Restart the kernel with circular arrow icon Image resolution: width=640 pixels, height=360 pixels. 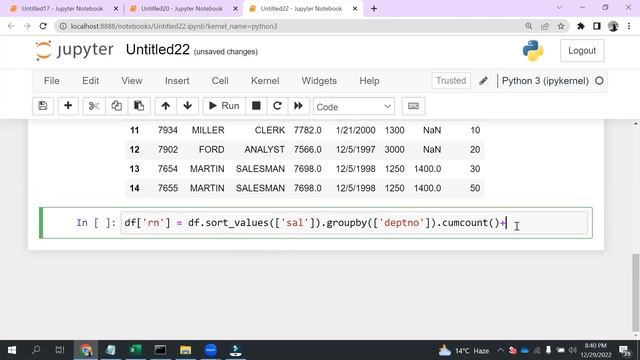coord(277,106)
